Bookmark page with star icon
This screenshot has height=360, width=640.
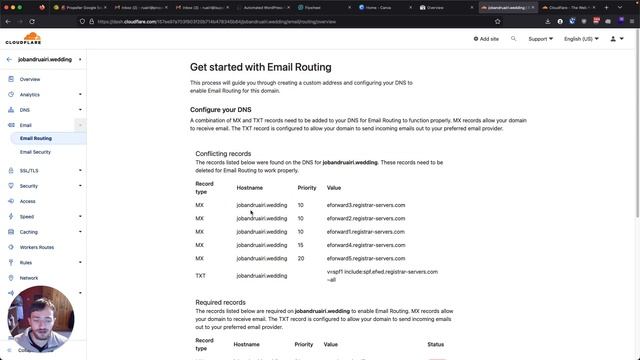click(x=498, y=21)
